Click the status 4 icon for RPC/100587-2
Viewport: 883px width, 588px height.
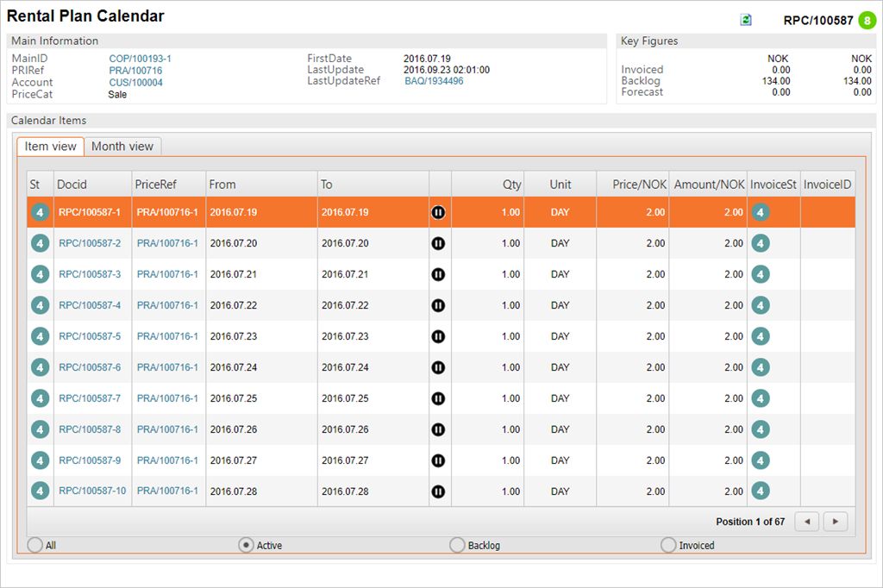40,243
